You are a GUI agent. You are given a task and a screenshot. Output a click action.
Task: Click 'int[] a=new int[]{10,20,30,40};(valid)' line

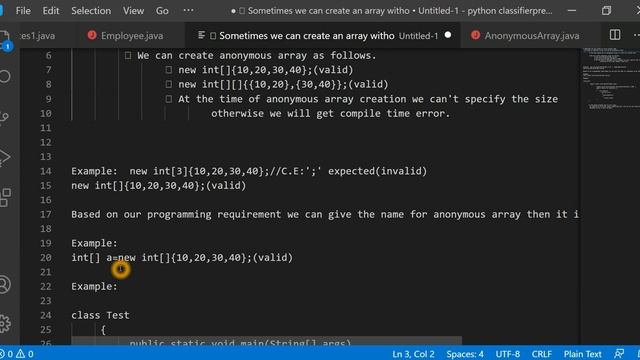[x=182, y=258]
